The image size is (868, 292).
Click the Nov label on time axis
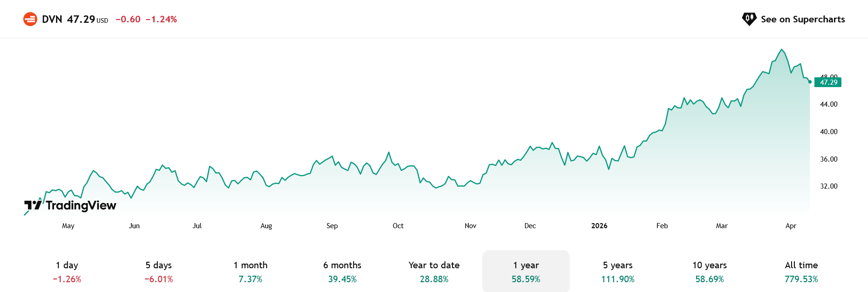[471, 226]
